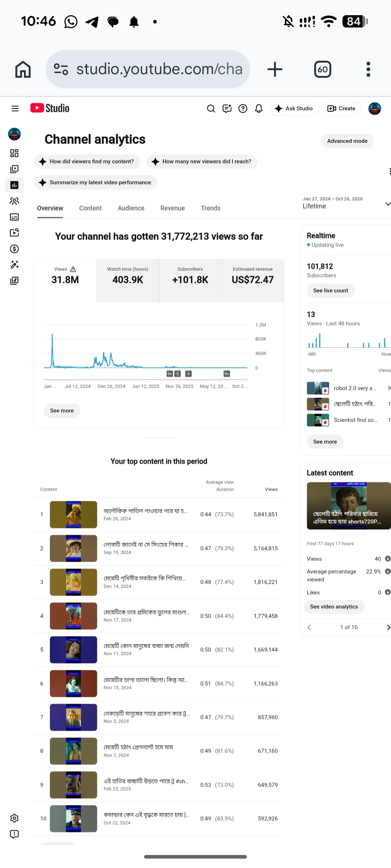Screen dimensions: 391x868
Task: Open video title dated Nov 17, 2024
Action: point(147,612)
